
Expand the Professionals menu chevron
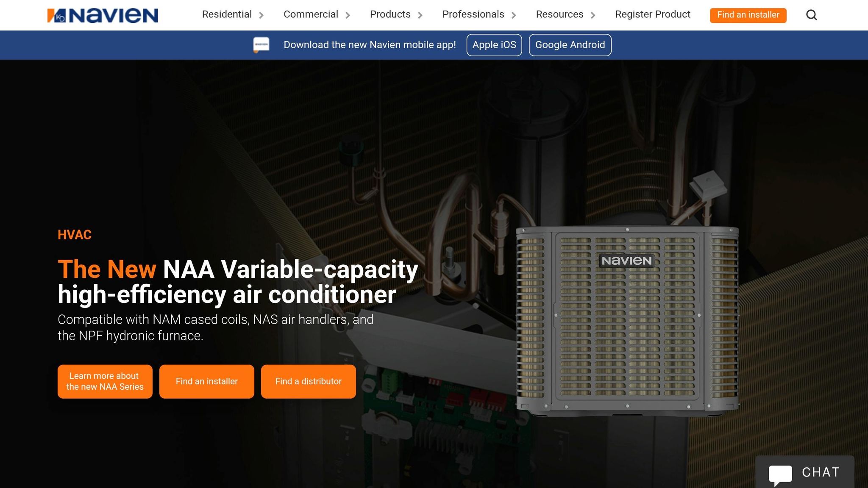[514, 15]
